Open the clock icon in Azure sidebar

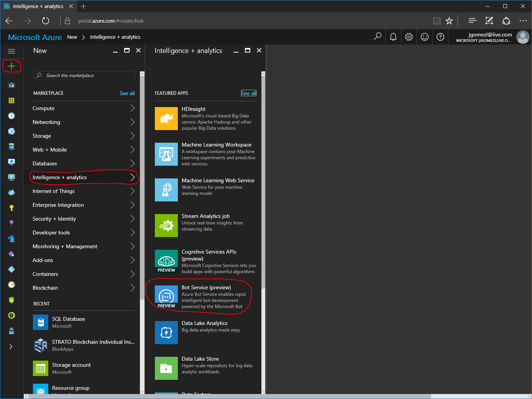click(x=11, y=116)
